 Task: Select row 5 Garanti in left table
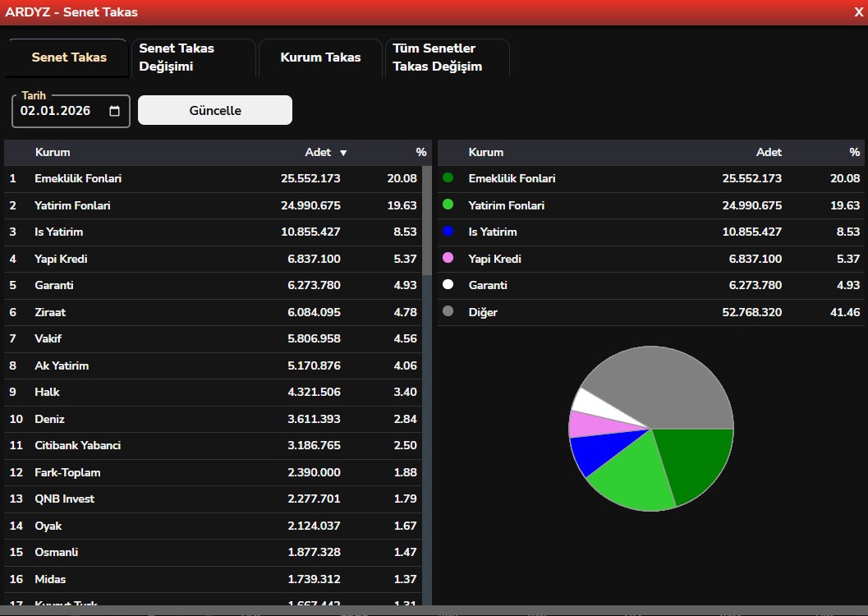214,286
